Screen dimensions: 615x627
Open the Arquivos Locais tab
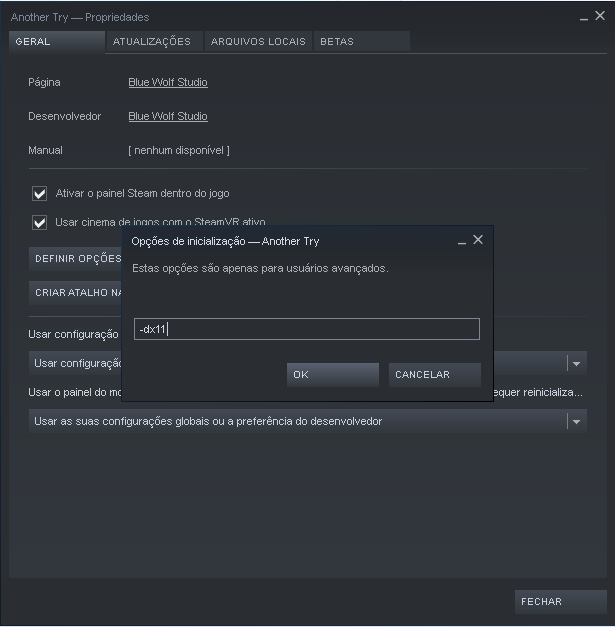pos(258,42)
